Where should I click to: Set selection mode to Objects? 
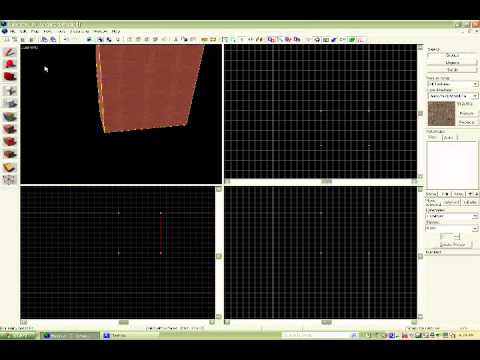pyautogui.click(x=452, y=62)
